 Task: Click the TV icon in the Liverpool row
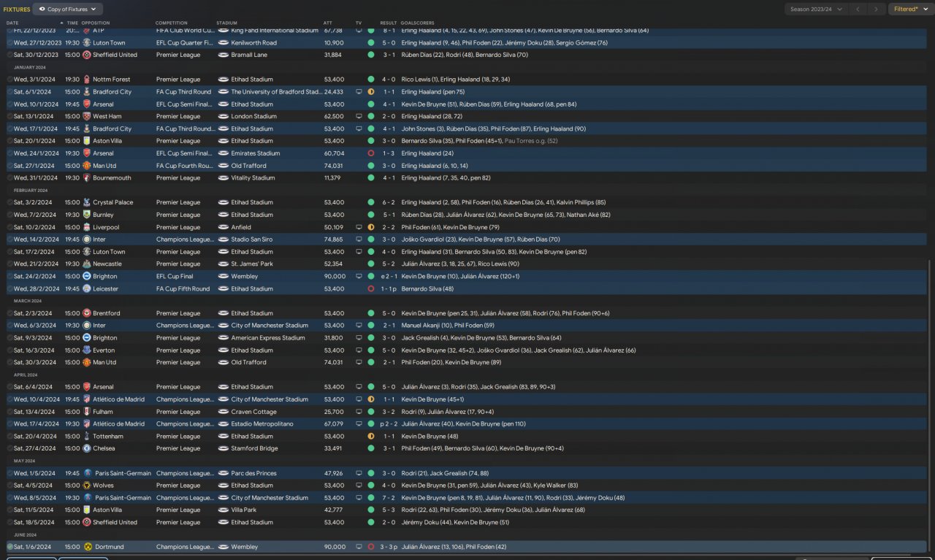[x=359, y=228]
